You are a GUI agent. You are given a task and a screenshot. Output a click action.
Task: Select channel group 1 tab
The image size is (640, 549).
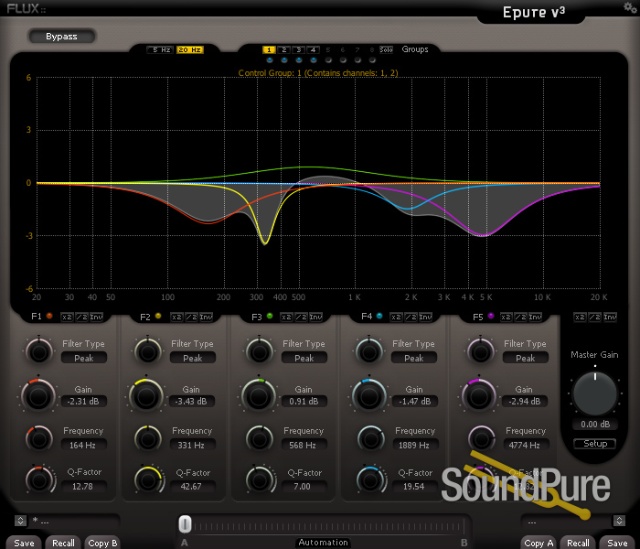(x=269, y=50)
